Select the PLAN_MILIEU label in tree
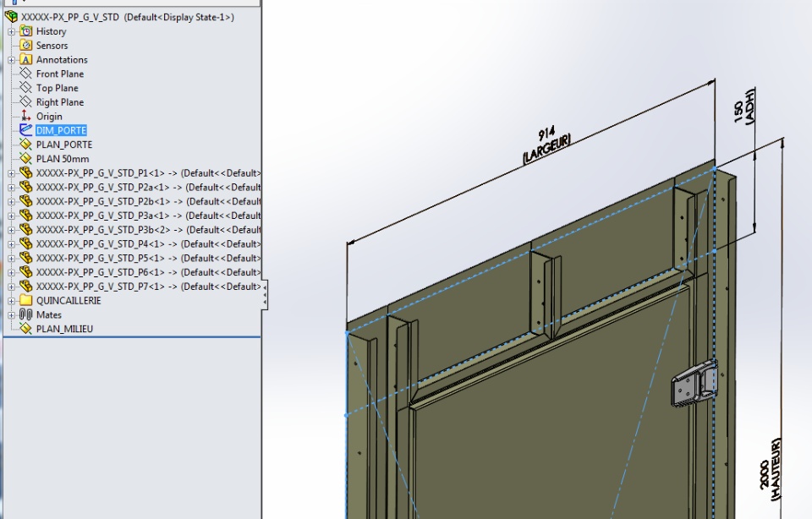Viewport: 812px width, 519px height. tap(65, 329)
